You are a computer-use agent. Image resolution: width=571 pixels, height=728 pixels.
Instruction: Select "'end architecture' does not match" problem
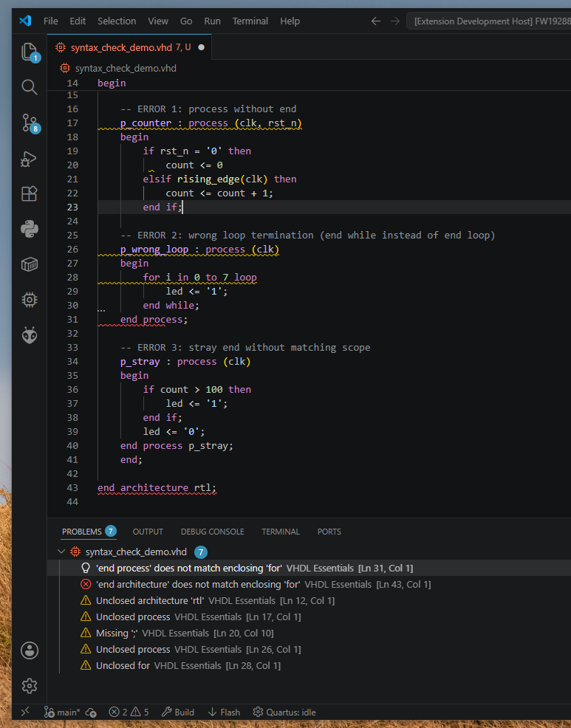pyautogui.click(x=309, y=584)
